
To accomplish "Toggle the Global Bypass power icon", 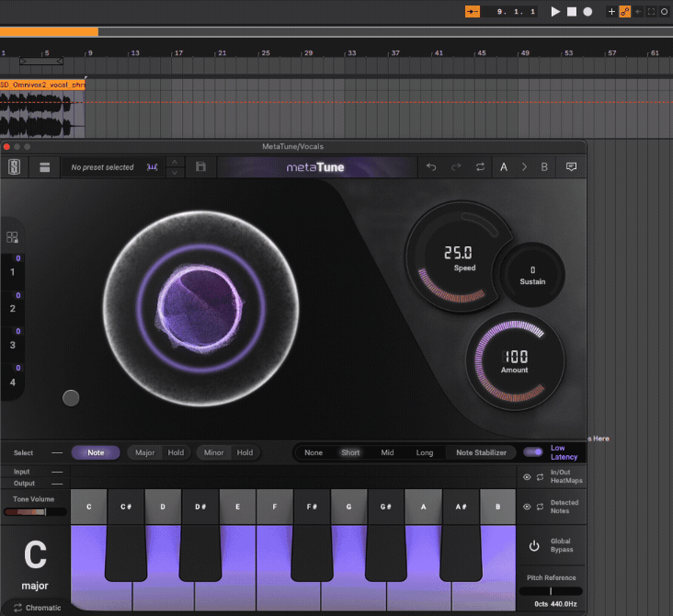I will click(x=534, y=545).
